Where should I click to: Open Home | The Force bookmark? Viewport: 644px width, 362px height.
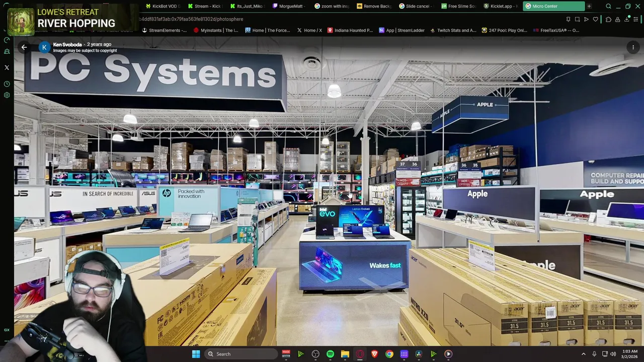tap(267, 30)
